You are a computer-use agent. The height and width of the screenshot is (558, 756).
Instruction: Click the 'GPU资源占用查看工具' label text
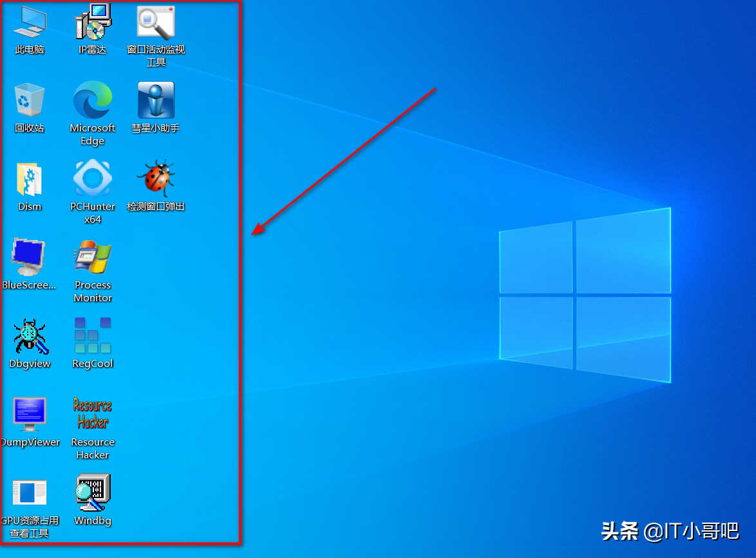click(x=30, y=526)
